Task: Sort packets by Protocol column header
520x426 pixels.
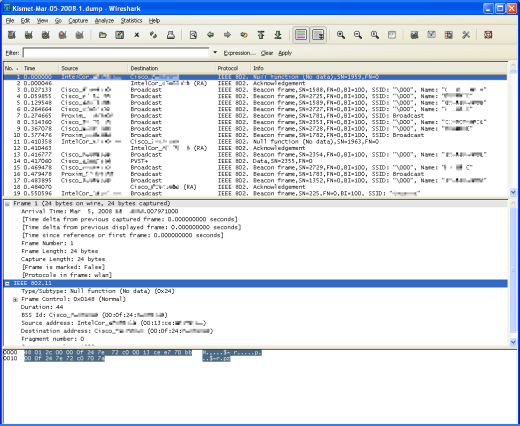Action: (233, 68)
